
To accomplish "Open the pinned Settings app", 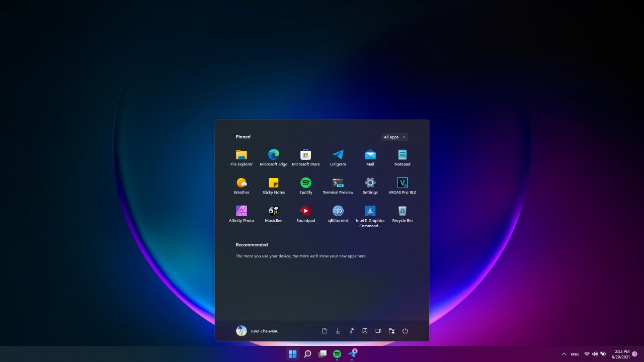I will 370,186.
